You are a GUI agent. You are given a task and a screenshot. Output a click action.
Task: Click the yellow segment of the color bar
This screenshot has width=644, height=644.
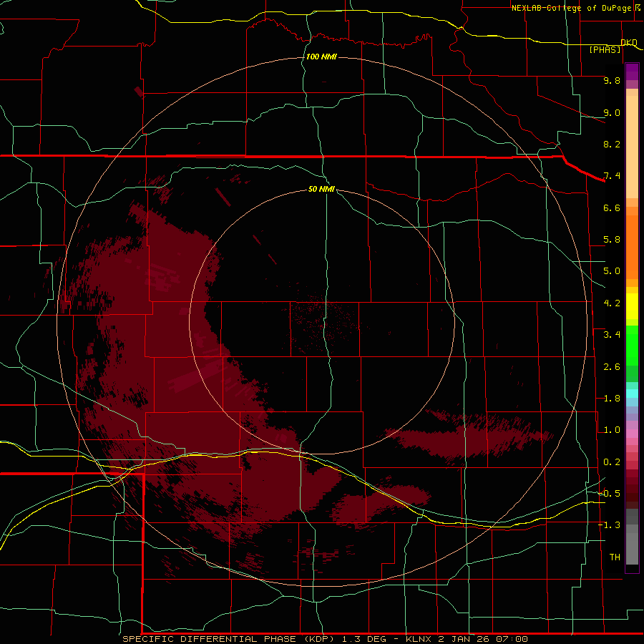pos(632,306)
